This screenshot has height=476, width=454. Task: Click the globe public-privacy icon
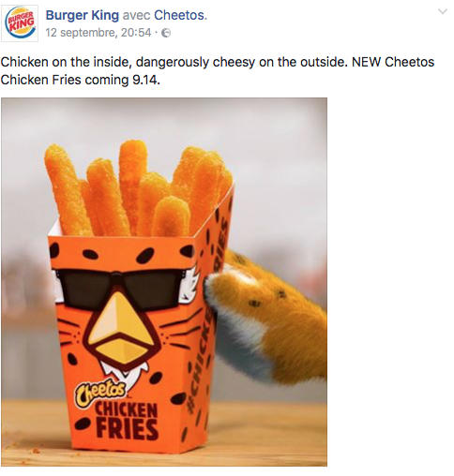(167, 33)
